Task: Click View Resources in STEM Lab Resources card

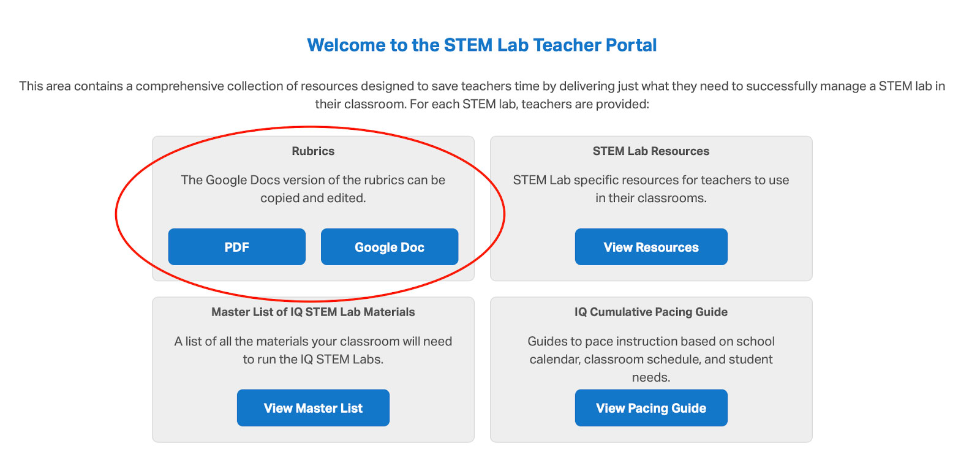Action: pyautogui.click(x=651, y=247)
